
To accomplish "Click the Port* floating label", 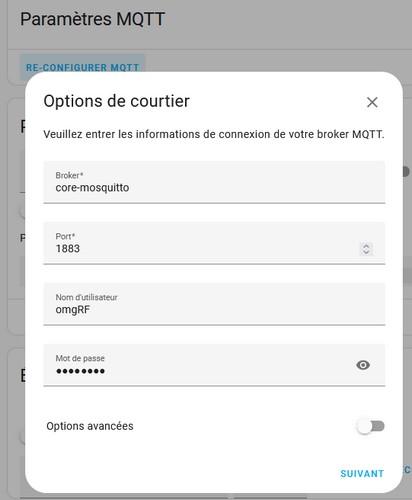I will pyautogui.click(x=65, y=236).
